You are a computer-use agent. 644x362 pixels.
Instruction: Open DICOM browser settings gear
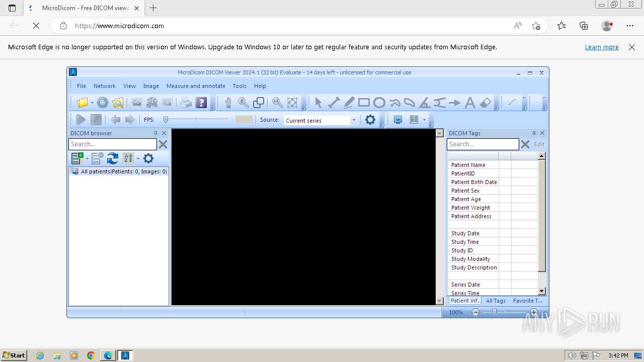tap(148, 158)
